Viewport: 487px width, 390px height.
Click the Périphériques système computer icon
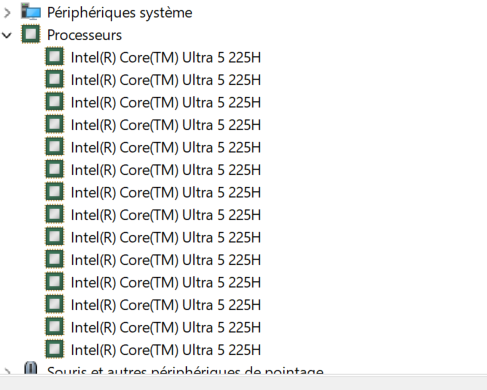pos(31,12)
